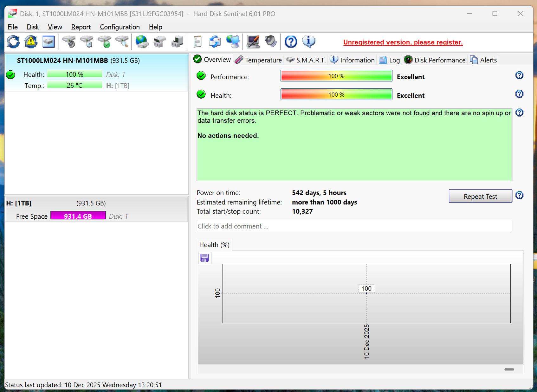Click the more than 1000 days value

tap(324, 202)
